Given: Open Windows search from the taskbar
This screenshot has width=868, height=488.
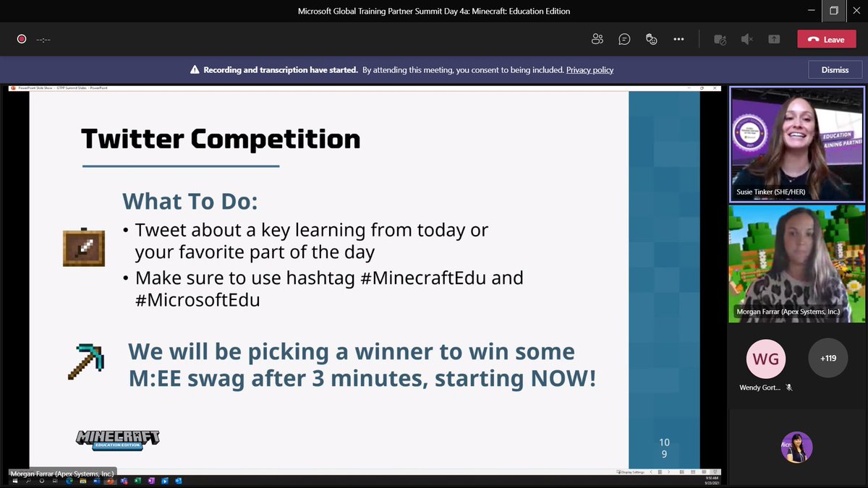Looking at the screenshot, I should 28,481.
